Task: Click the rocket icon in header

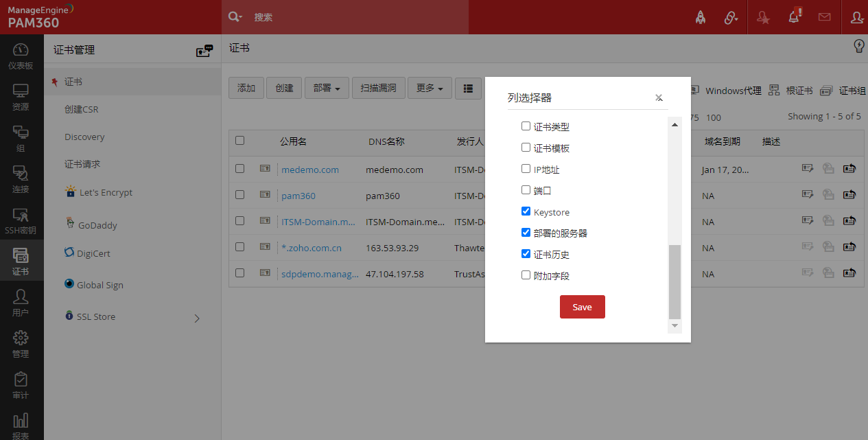Action: (x=701, y=18)
